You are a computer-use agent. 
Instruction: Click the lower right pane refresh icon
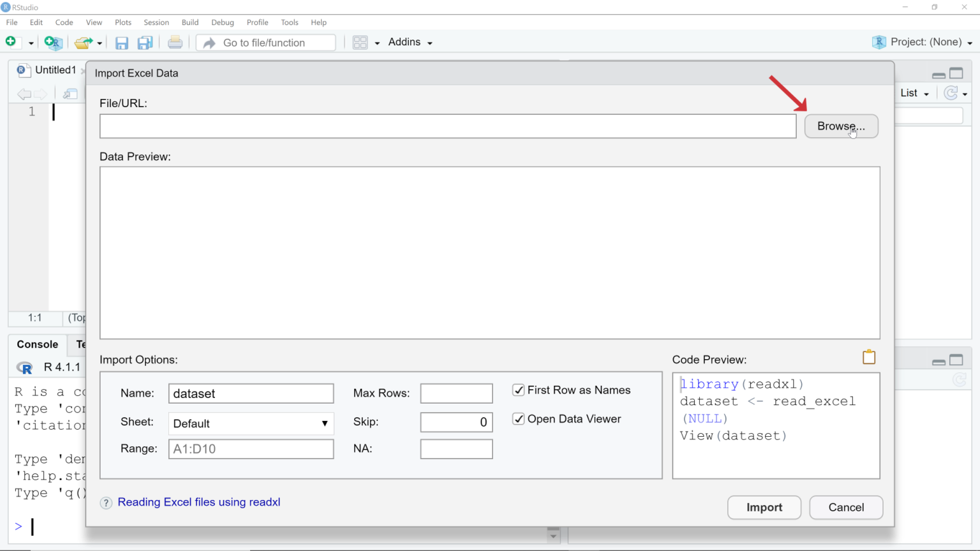[960, 380]
